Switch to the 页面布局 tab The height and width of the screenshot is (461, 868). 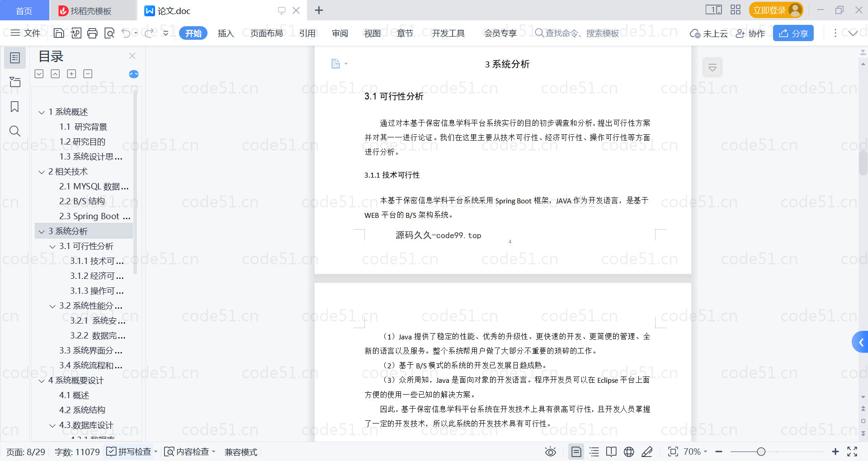tap(267, 33)
